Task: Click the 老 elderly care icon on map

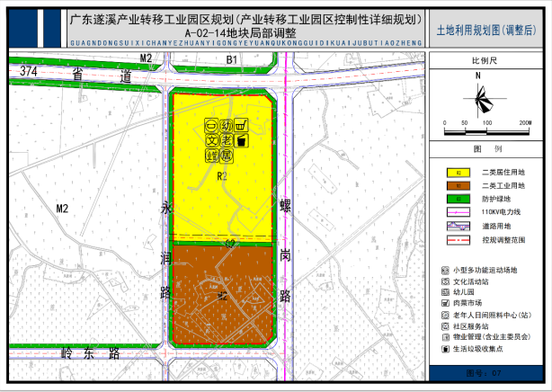Action: (x=226, y=141)
